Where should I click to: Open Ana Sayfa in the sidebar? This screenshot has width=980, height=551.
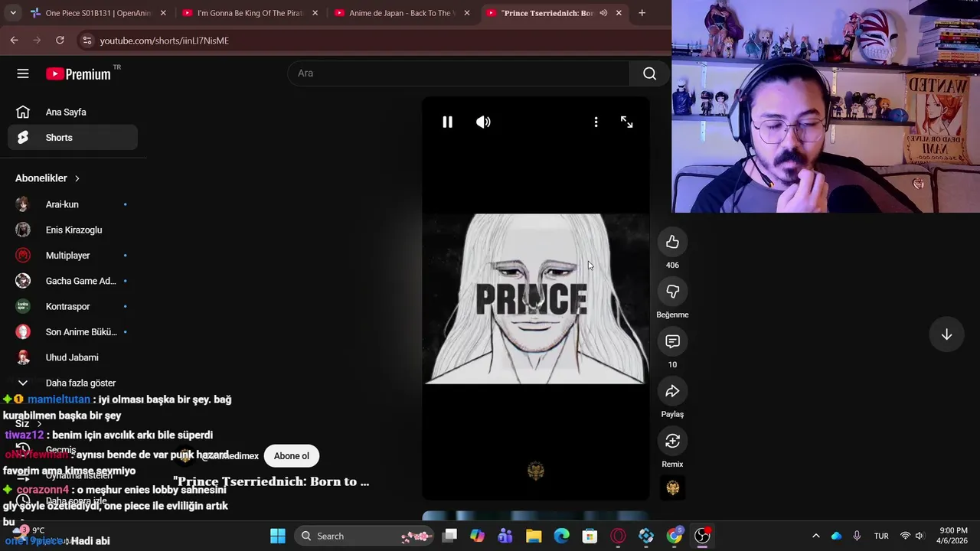coord(73,112)
